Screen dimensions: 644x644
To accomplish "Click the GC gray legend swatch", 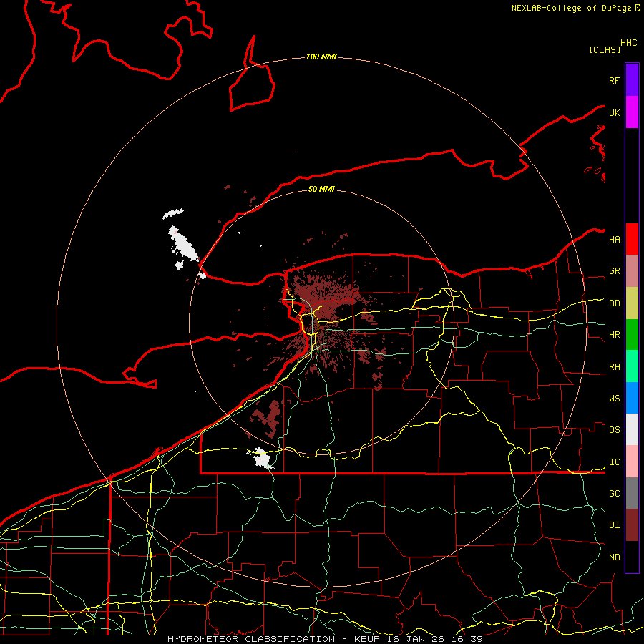I will [632, 493].
